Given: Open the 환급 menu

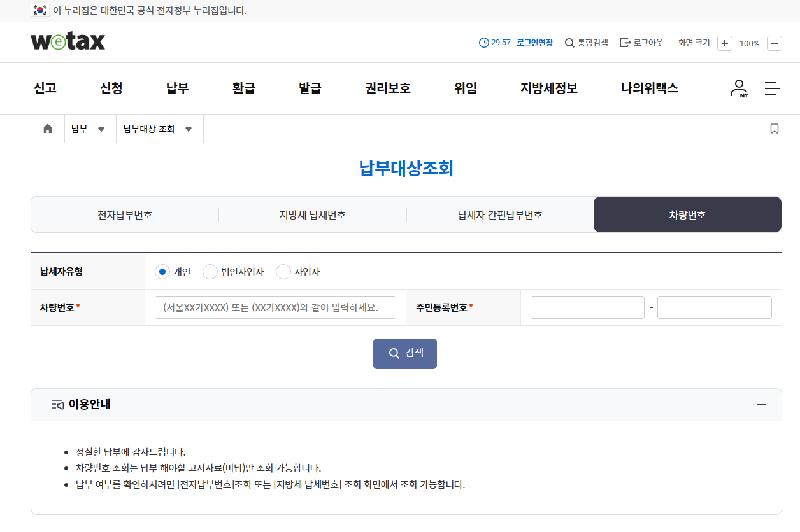Looking at the screenshot, I should [x=244, y=88].
